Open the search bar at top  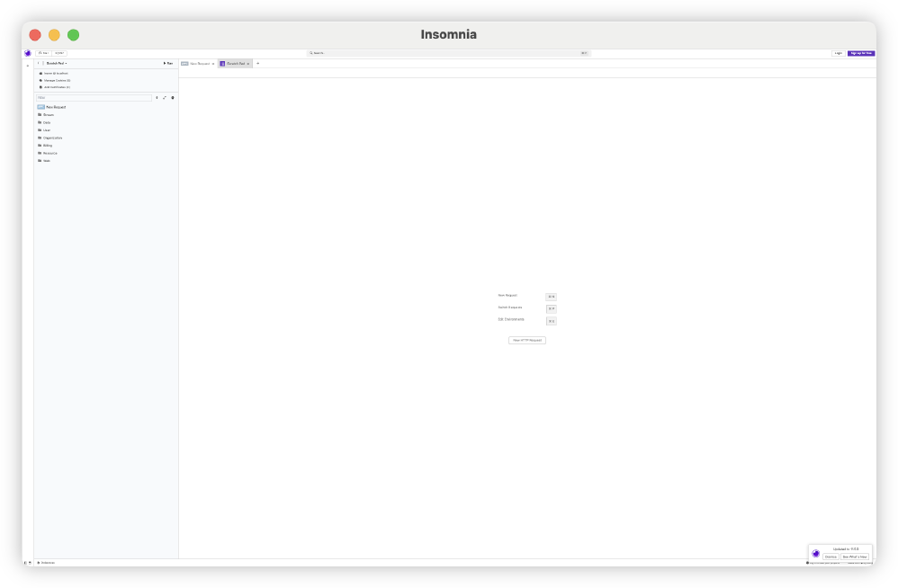pyautogui.click(x=448, y=53)
